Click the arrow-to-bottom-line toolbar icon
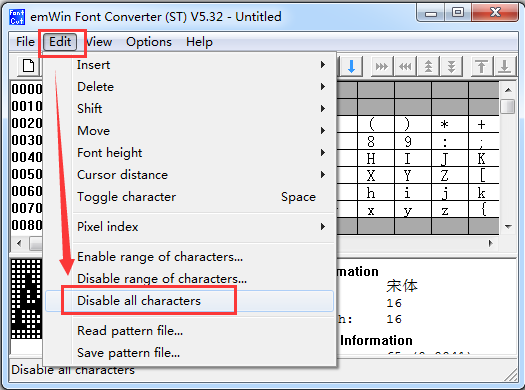This screenshot has height=390, width=525. point(504,66)
